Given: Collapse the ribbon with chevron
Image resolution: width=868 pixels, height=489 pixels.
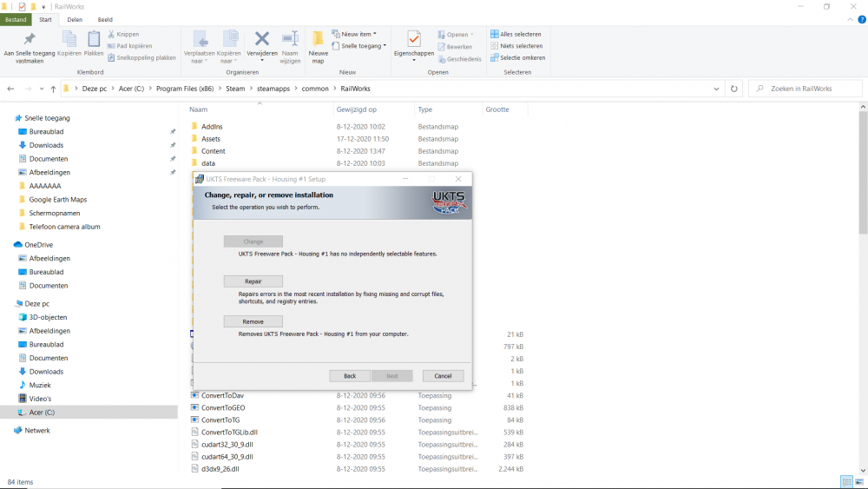Looking at the screenshot, I should tap(851, 19).
